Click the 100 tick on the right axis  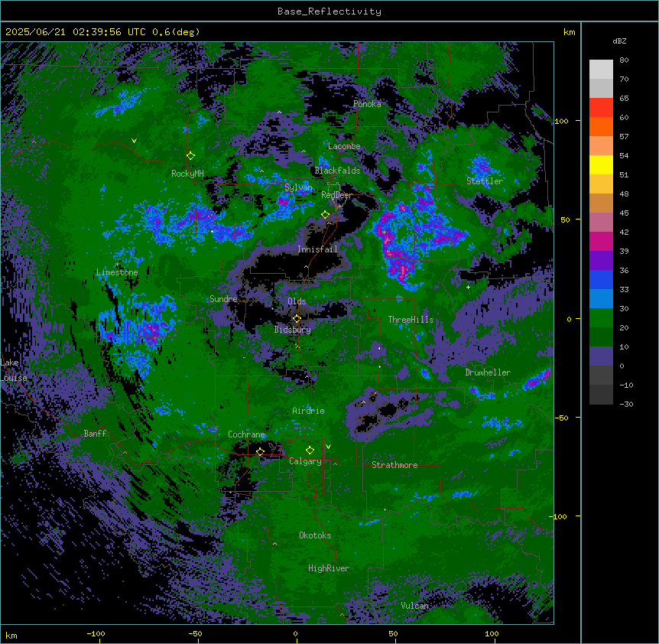pyautogui.click(x=561, y=121)
